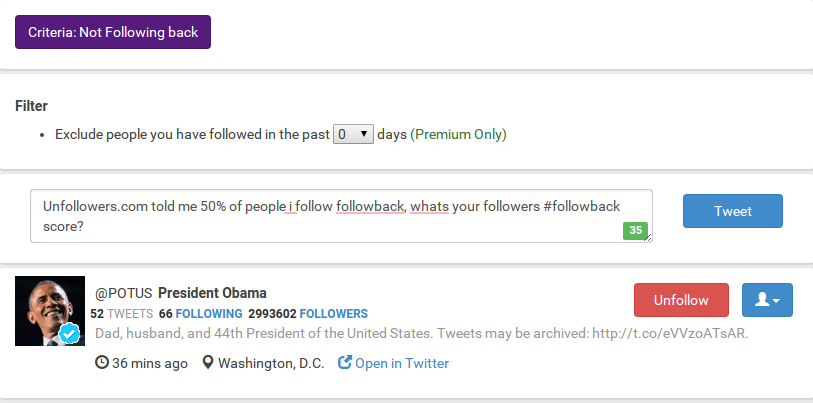Screen dimensions: 813x403
Task: Click President Obama's profile picture
Action: click(49, 311)
